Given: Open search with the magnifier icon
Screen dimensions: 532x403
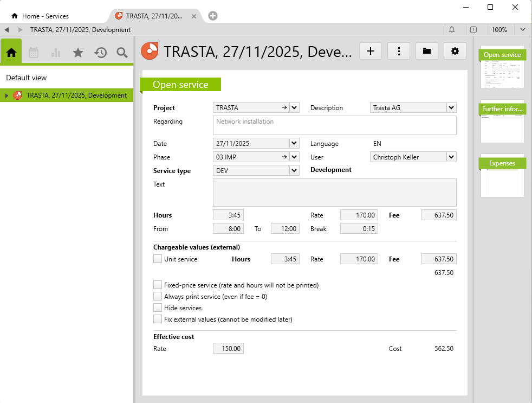Looking at the screenshot, I should point(122,53).
